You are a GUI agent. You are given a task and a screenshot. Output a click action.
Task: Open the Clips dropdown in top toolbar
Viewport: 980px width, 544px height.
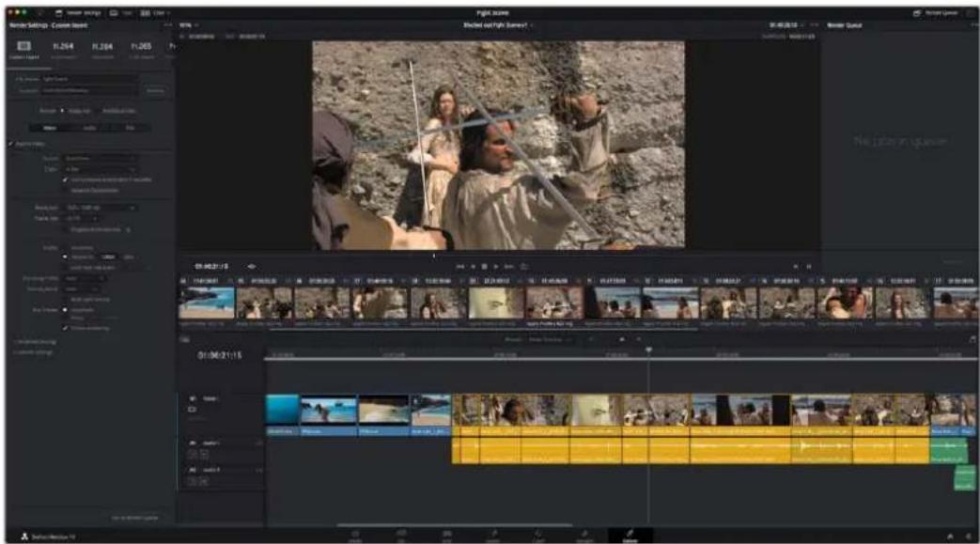coord(155,13)
